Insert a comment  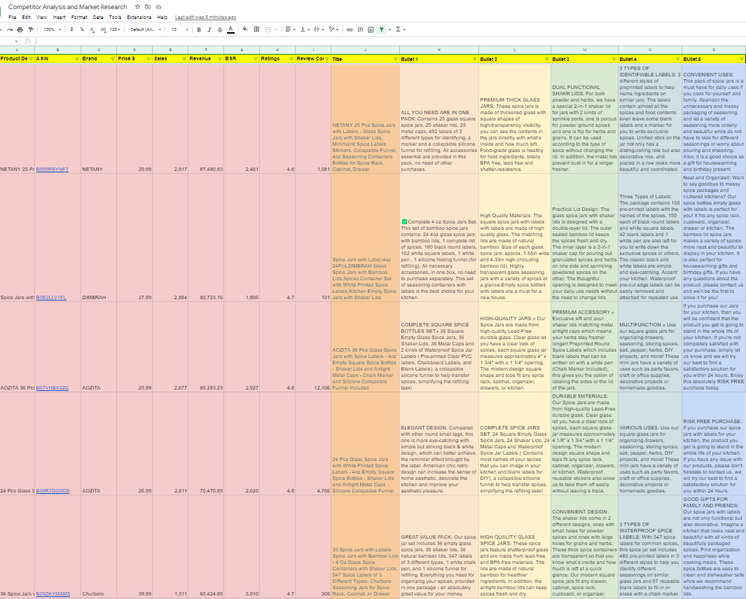(360, 29)
